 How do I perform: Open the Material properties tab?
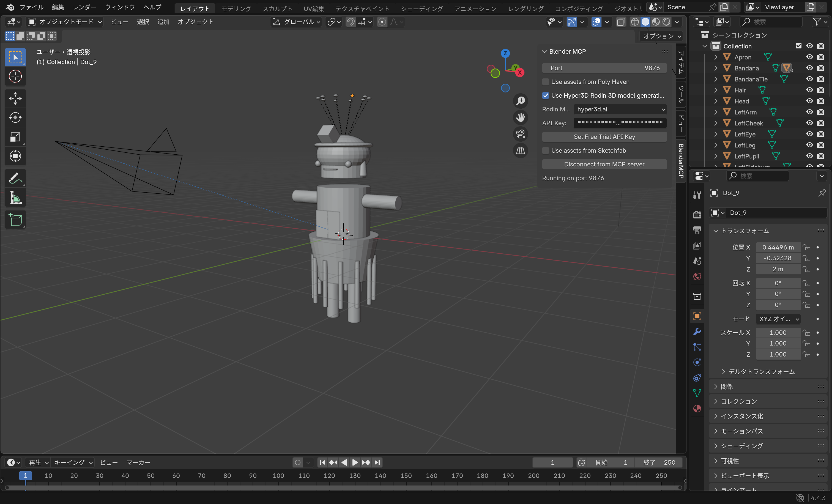[697, 409]
